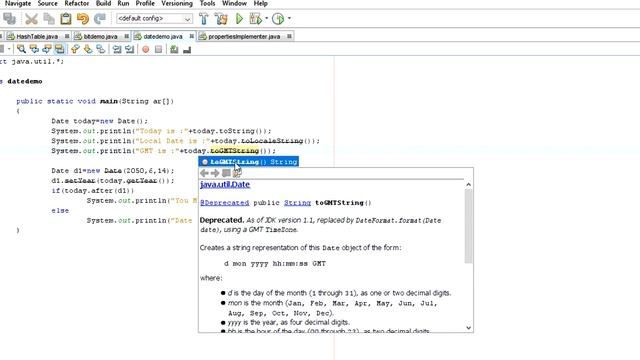This screenshot has height=360, width=640.
Task: Undo the last edit
Action: coord(83,19)
